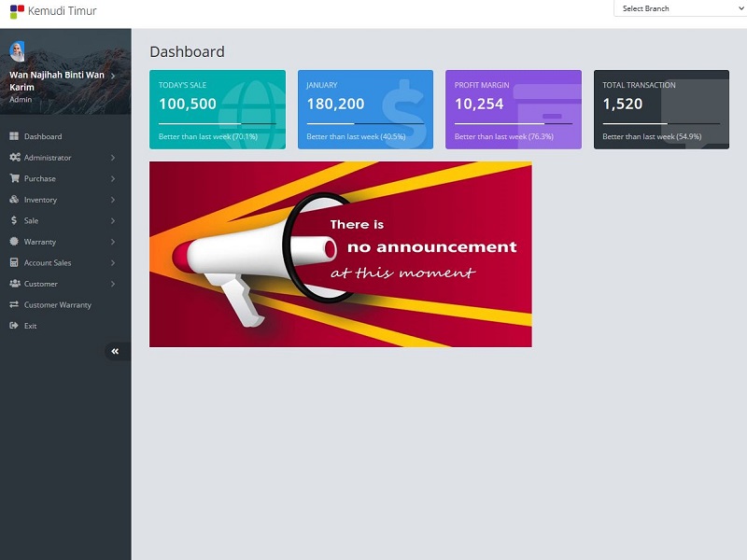
Task: Click the Warranty badge icon
Action: (x=14, y=242)
